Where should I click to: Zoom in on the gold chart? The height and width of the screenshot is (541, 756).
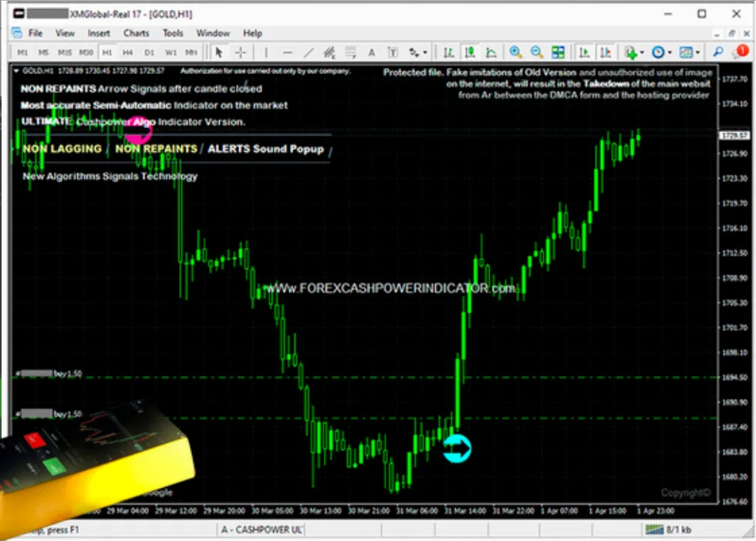pos(516,52)
